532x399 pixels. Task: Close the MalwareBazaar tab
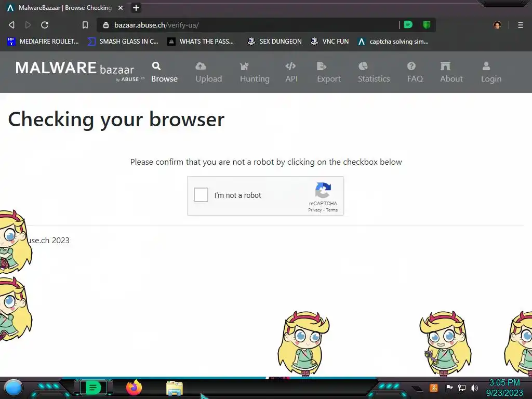[x=121, y=8]
